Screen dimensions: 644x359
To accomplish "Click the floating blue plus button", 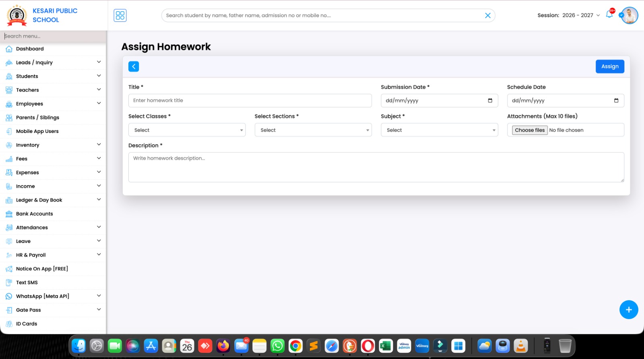I will click(x=629, y=310).
